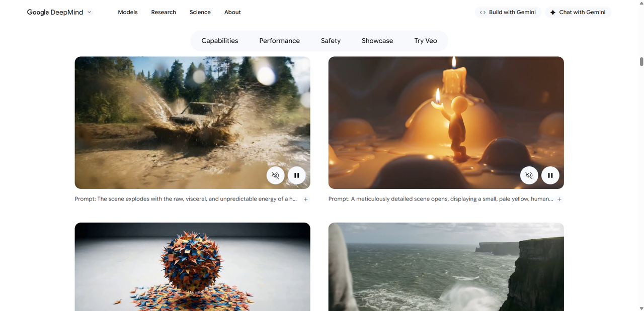Expand the muddy truck prompt text
The height and width of the screenshot is (311, 644).
pyautogui.click(x=305, y=199)
